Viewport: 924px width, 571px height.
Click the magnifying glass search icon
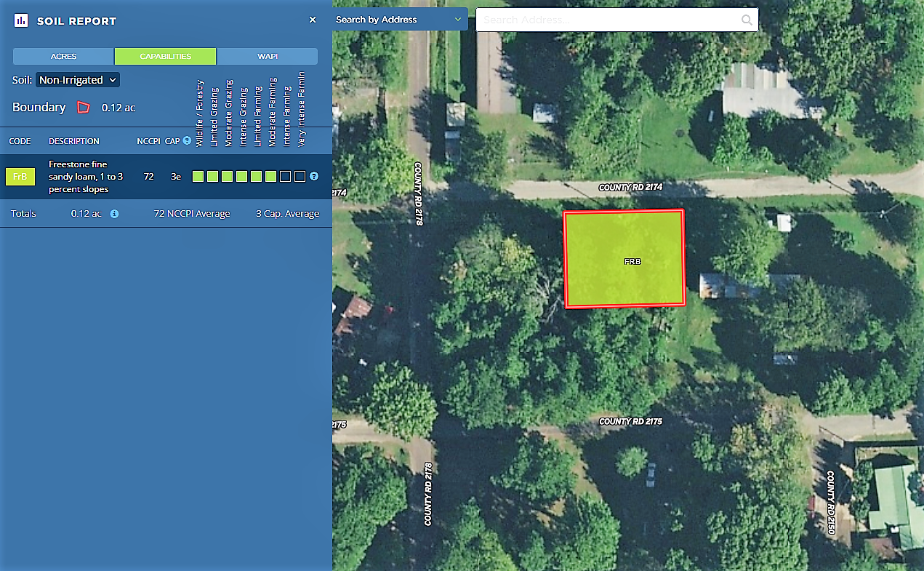tap(747, 20)
